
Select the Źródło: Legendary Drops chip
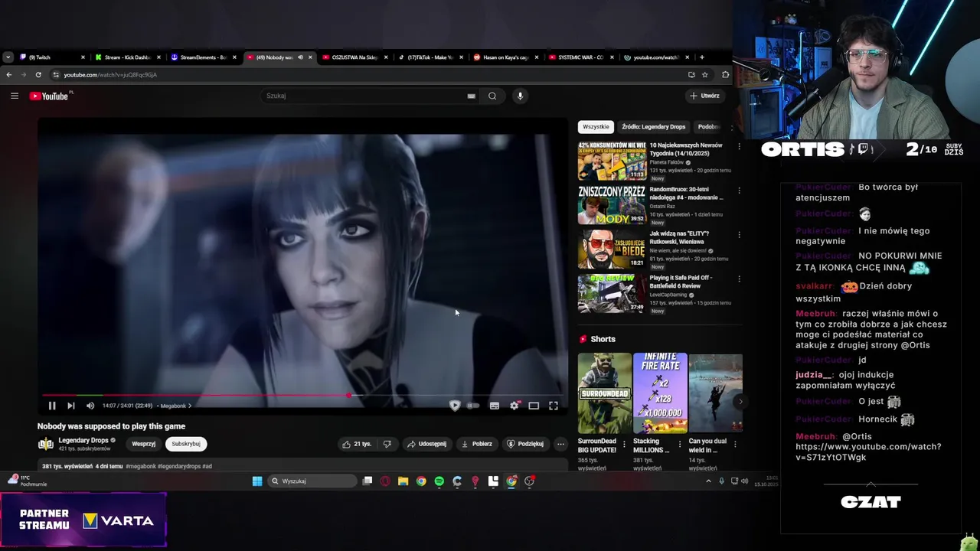(x=653, y=127)
